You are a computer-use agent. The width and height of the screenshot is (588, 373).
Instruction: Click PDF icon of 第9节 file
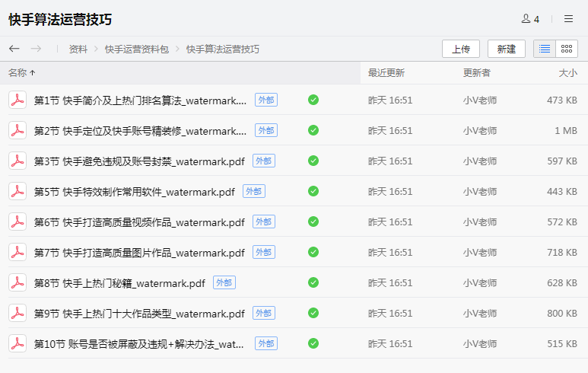[17, 313]
